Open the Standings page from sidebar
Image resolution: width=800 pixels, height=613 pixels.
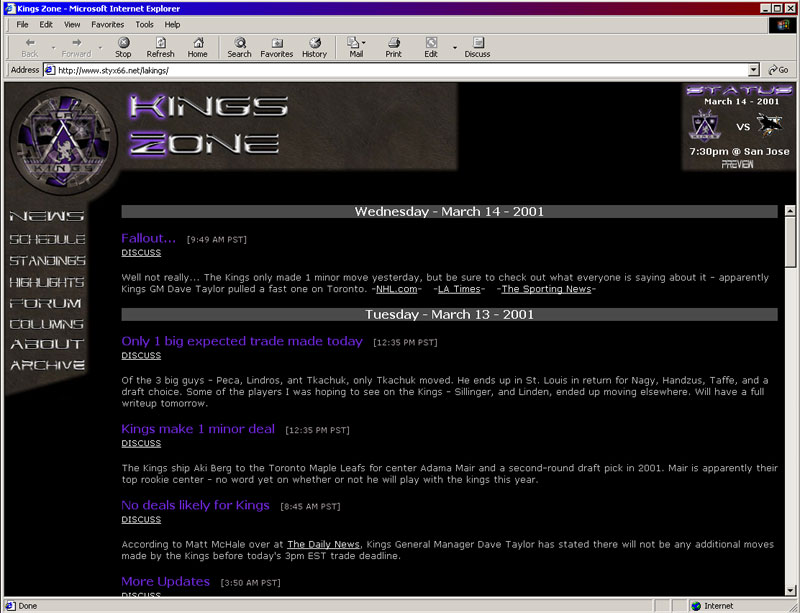coord(47,261)
